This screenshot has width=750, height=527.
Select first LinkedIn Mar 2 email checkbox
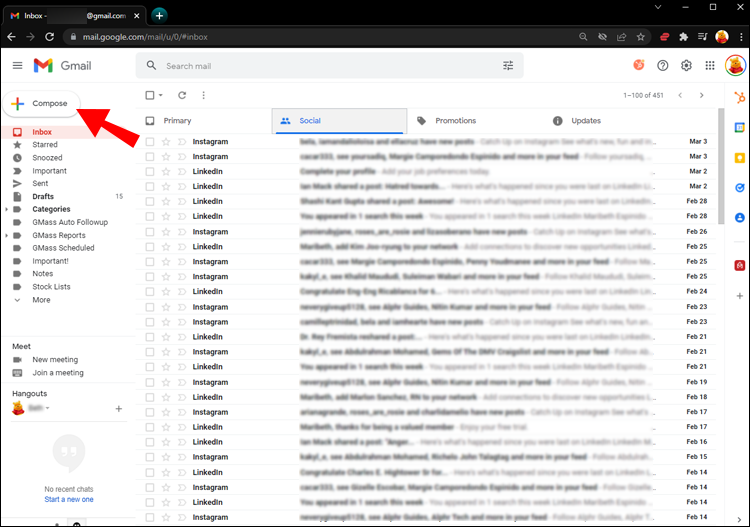tap(150, 171)
